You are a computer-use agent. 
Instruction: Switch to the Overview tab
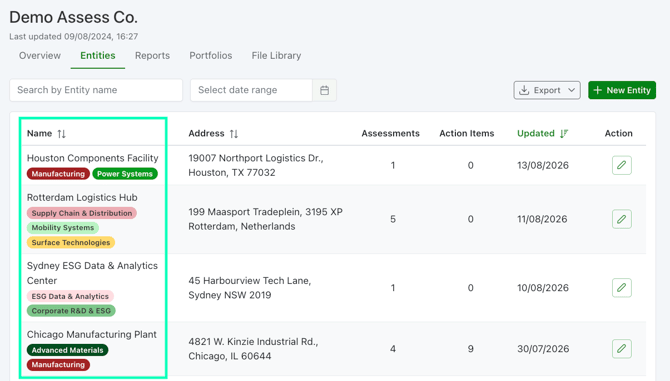pyautogui.click(x=40, y=56)
